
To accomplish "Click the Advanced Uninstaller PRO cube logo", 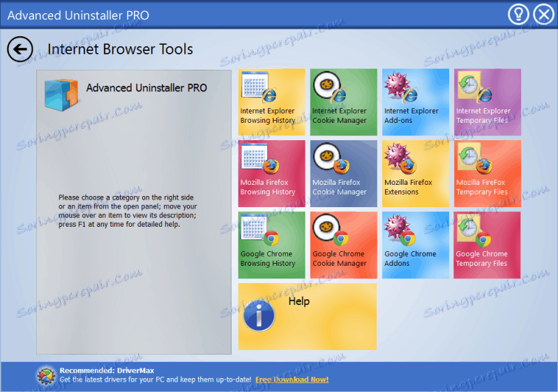I will [61, 95].
